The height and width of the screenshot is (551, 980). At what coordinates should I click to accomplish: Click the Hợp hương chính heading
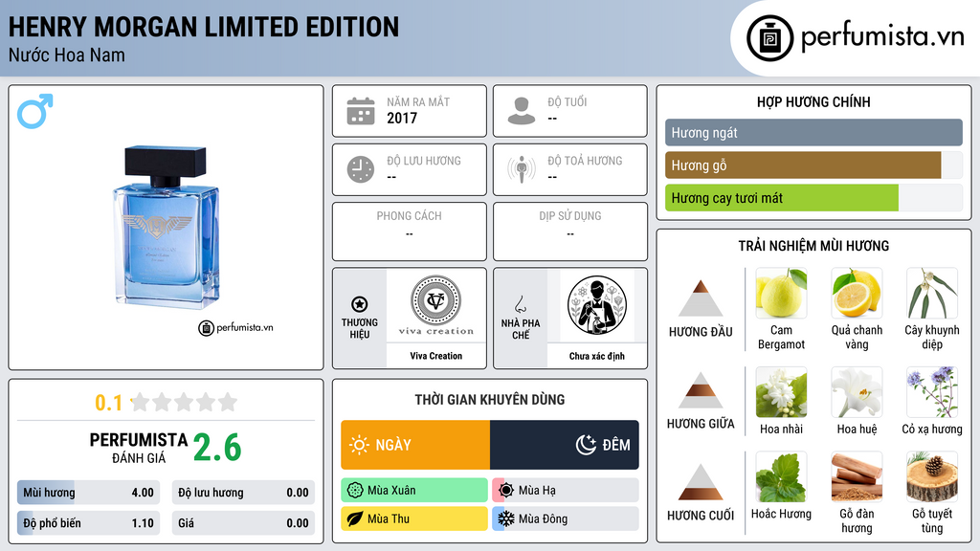coord(813,101)
